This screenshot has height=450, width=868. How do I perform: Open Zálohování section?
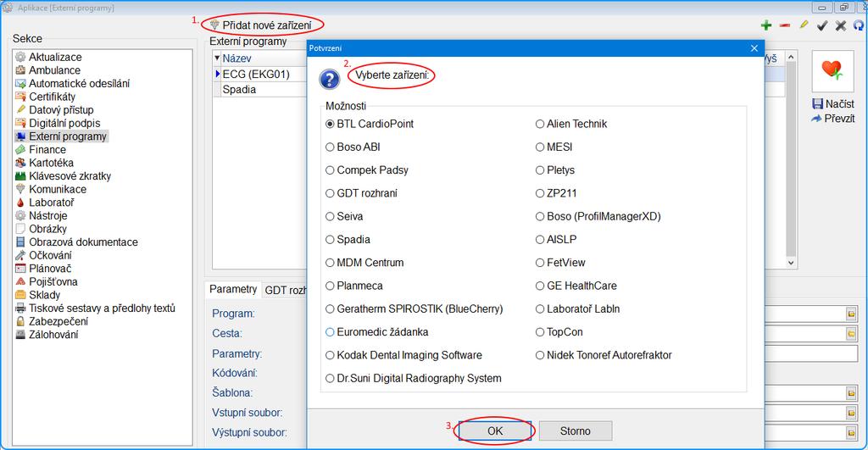click(x=47, y=335)
